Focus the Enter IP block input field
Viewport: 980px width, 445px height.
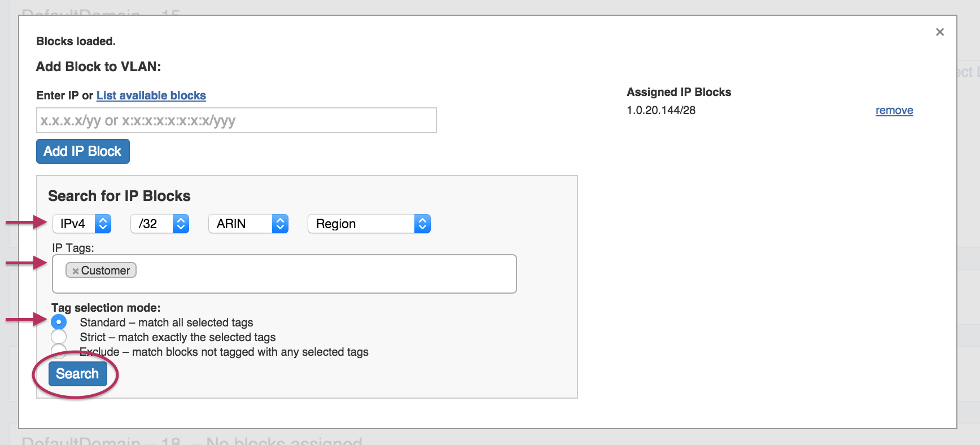click(236, 120)
